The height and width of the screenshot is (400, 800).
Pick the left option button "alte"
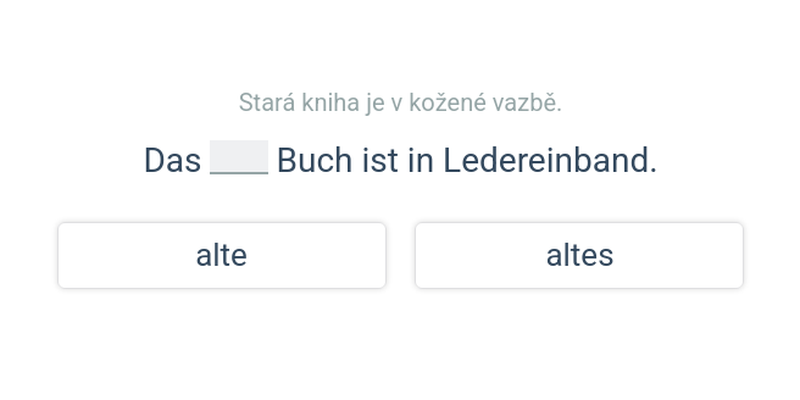click(x=221, y=256)
